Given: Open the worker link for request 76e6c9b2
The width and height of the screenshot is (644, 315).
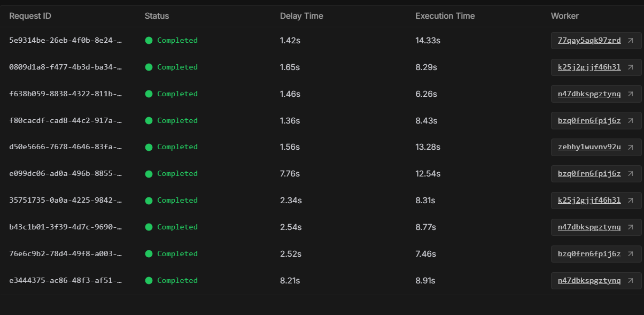Looking at the screenshot, I should click(589, 254).
